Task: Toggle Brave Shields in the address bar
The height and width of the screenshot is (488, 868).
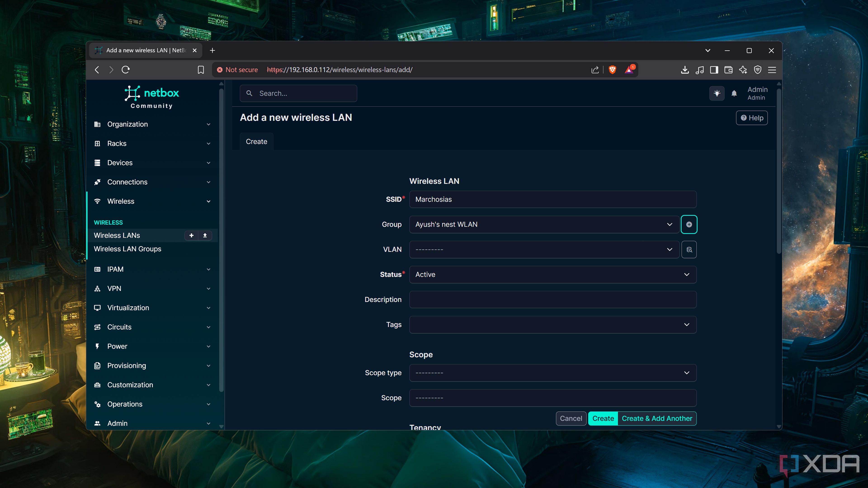Action: point(612,70)
